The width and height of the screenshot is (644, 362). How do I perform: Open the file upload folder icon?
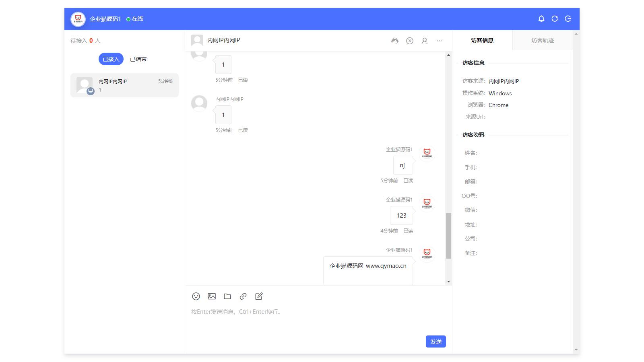pos(227,296)
